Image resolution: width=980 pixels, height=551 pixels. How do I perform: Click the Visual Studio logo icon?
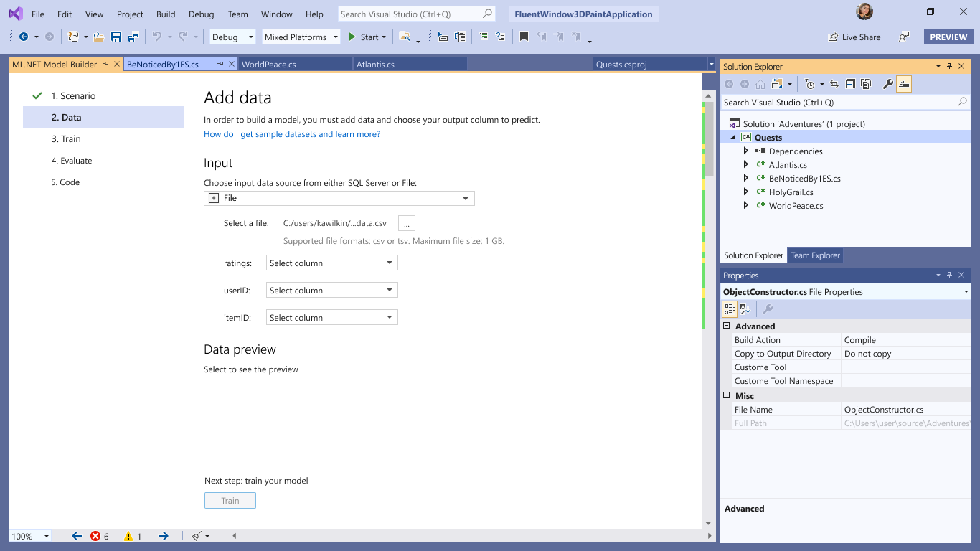pyautogui.click(x=15, y=14)
